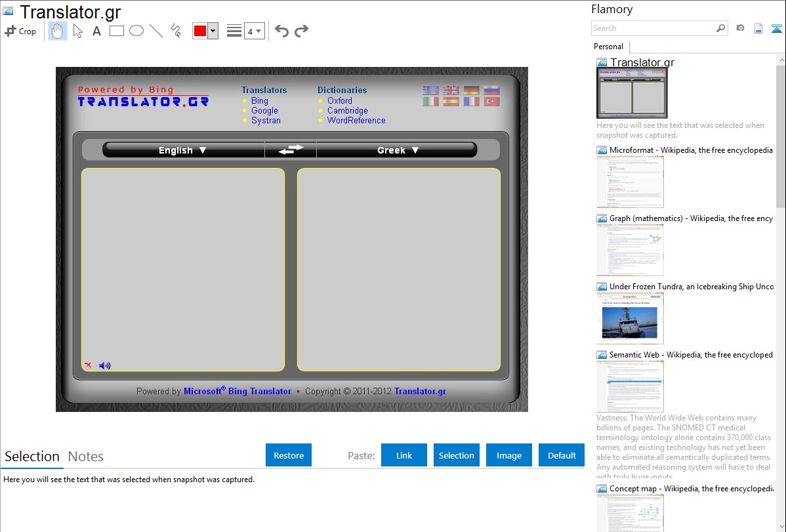Click the Oxford dictionary link
Image resolution: width=786 pixels, height=532 pixels.
point(340,100)
